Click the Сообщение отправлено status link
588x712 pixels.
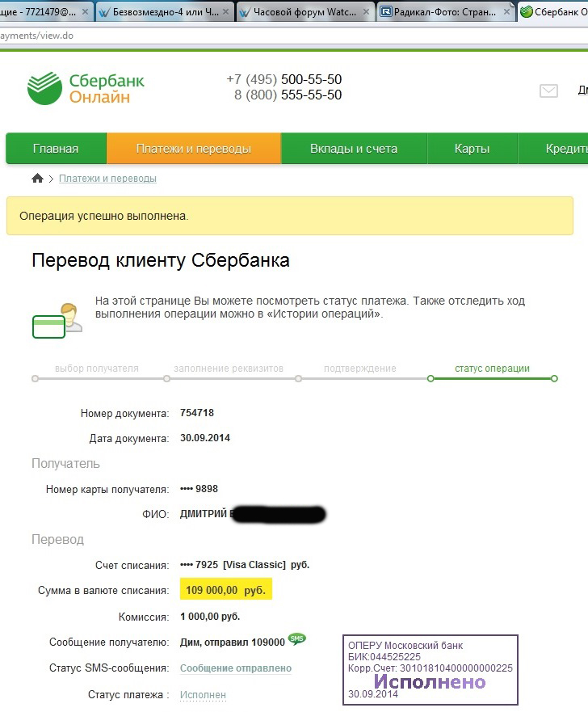point(235,668)
